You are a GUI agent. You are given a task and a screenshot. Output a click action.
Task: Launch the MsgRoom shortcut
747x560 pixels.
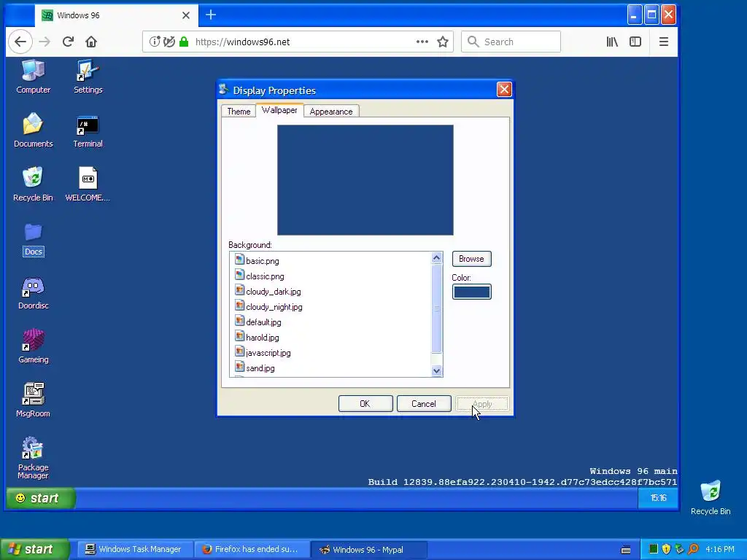coord(33,400)
